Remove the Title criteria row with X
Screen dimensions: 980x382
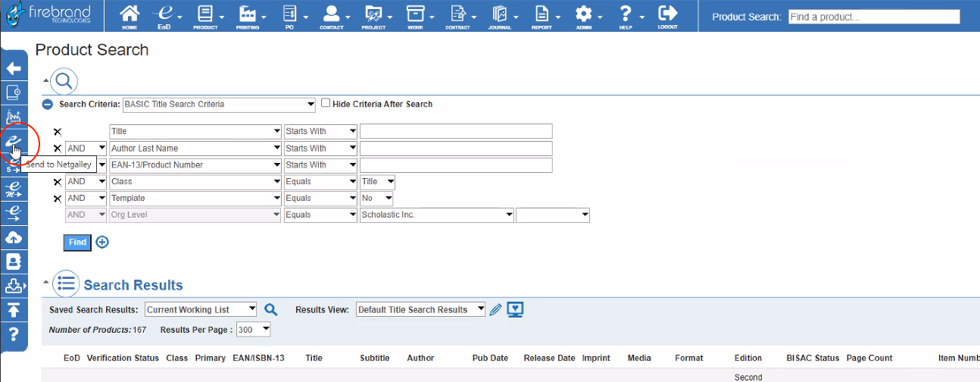58,132
